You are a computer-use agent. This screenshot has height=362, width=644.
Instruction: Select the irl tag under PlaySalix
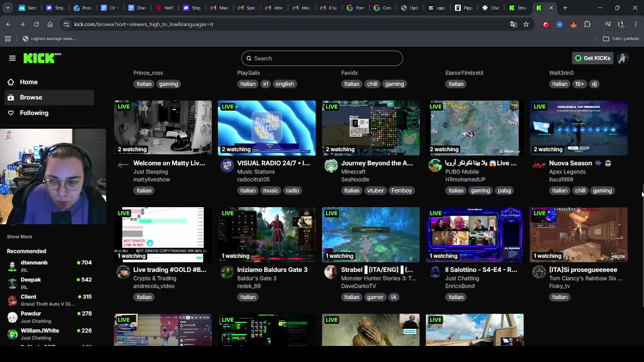click(266, 84)
